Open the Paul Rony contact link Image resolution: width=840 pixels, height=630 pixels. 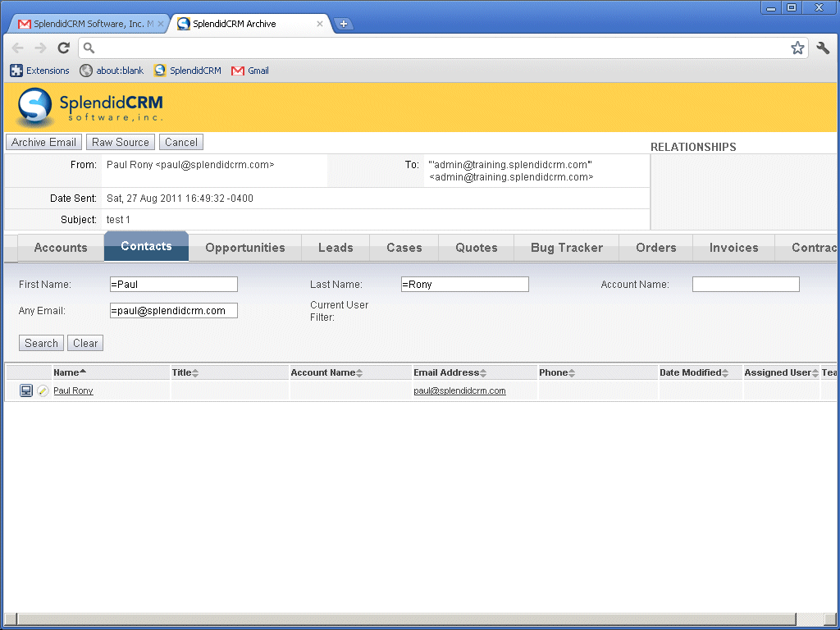pos(73,390)
